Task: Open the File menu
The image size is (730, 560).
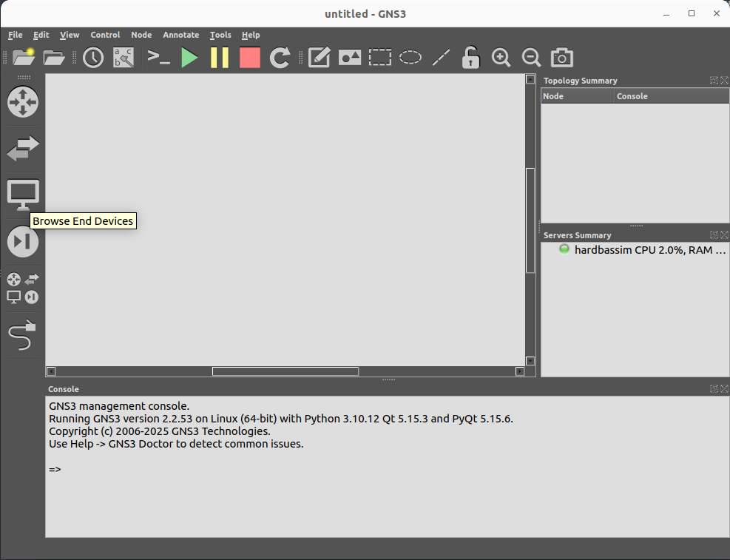Action: pos(16,35)
